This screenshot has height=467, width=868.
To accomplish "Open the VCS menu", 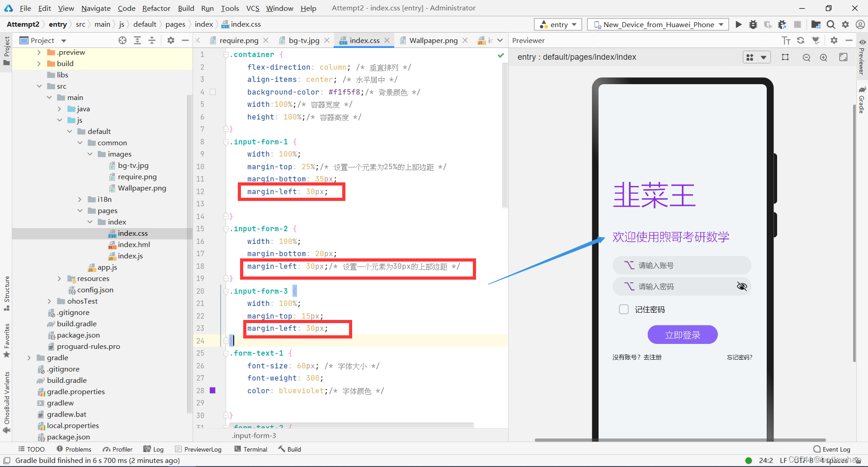I will pos(253,8).
